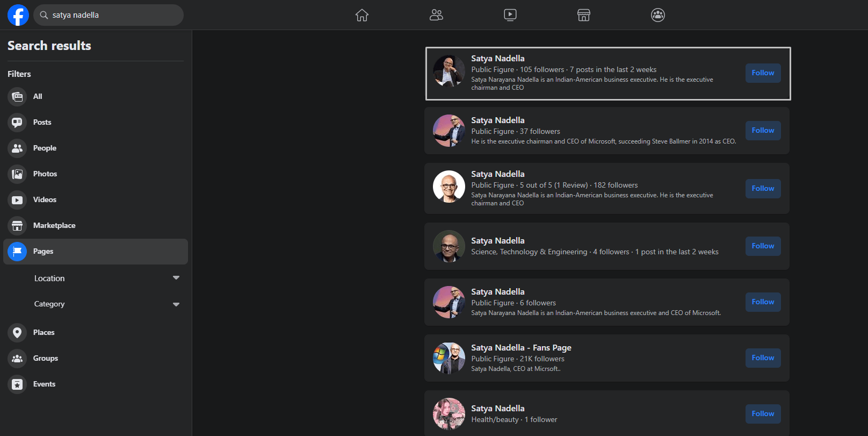Viewport: 868px width, 436px height.
Task: Click the Events filter label
Action: coord(44,384)
